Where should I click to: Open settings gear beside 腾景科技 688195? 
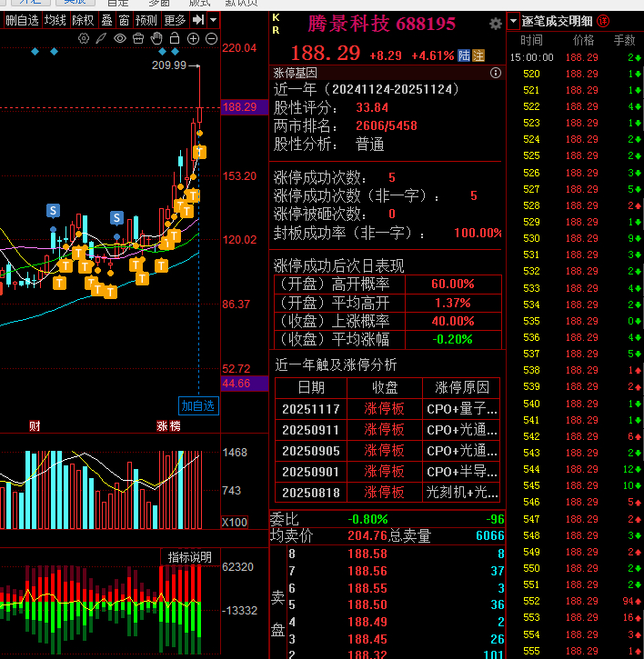[496, 24]
